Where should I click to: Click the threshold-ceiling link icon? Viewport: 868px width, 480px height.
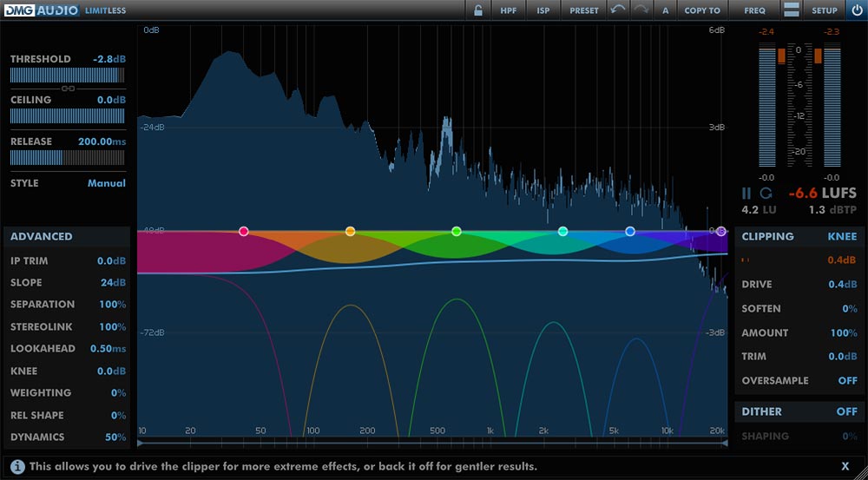point(68,89)
